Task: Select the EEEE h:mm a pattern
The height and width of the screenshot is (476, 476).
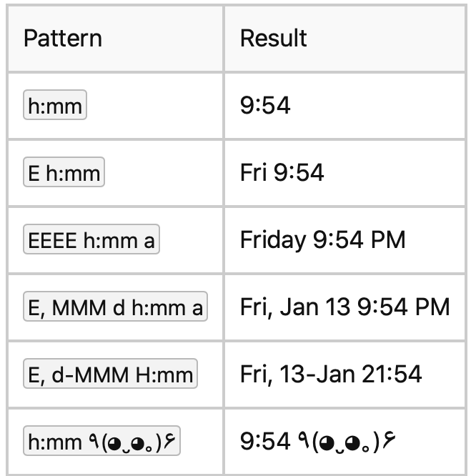Action: 91,240
